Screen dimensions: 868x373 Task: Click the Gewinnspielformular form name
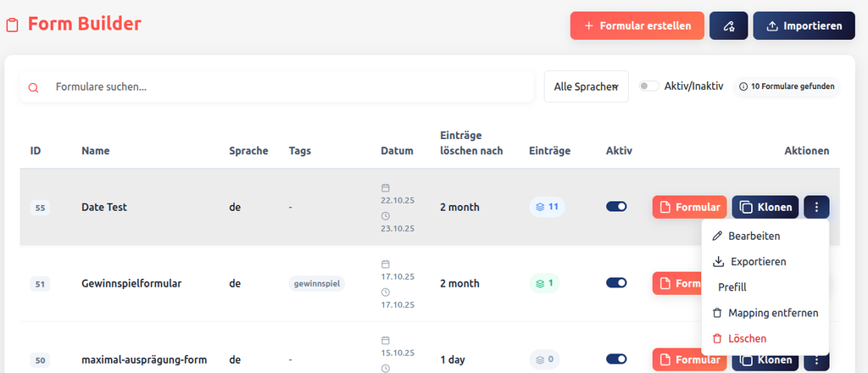(x=131, y=284)
